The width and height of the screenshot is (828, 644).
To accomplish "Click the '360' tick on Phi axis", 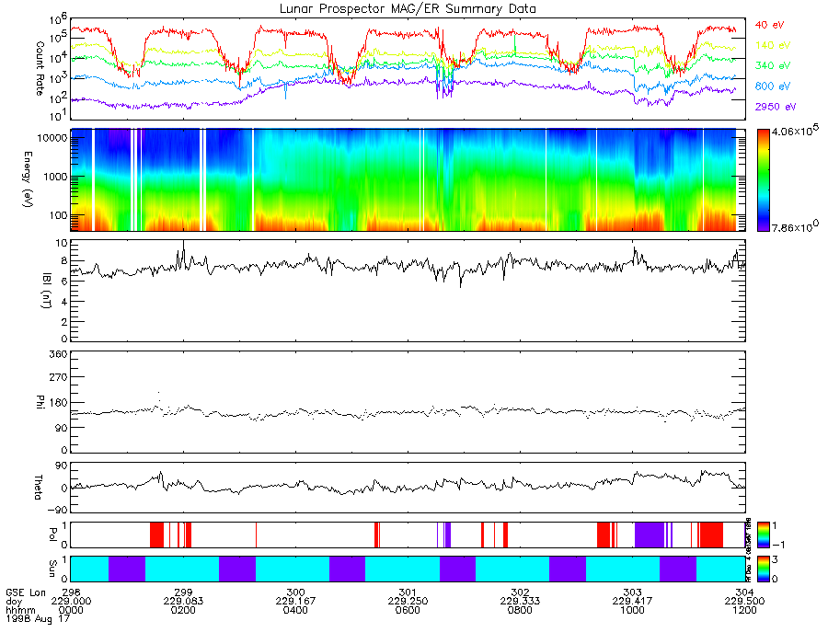I will pos(60,354).
